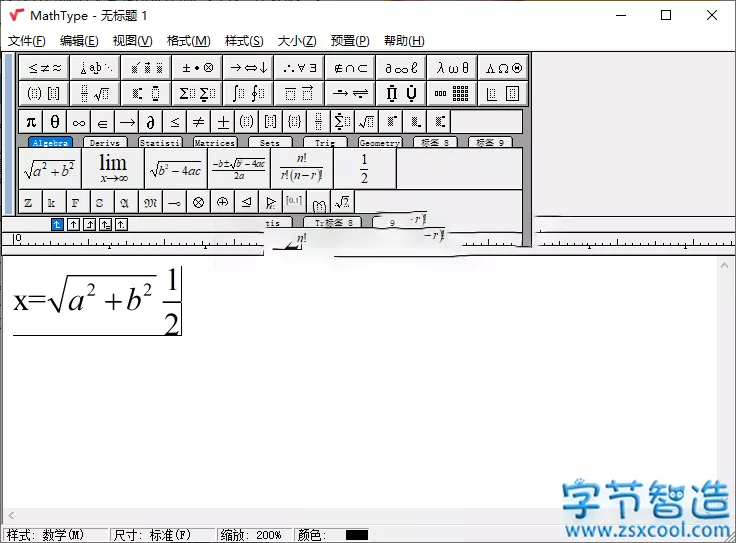Viewport: 736px width, 543px height.
Task: Insert the square root of 2 expression
Action: click(x=343, y=202)
